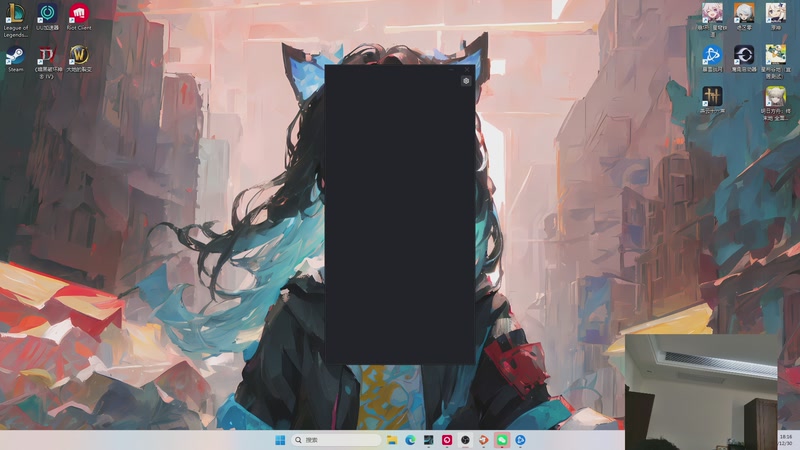
Task: Open the League of Legends desktop shortcut
Action: tap(15, 19)
